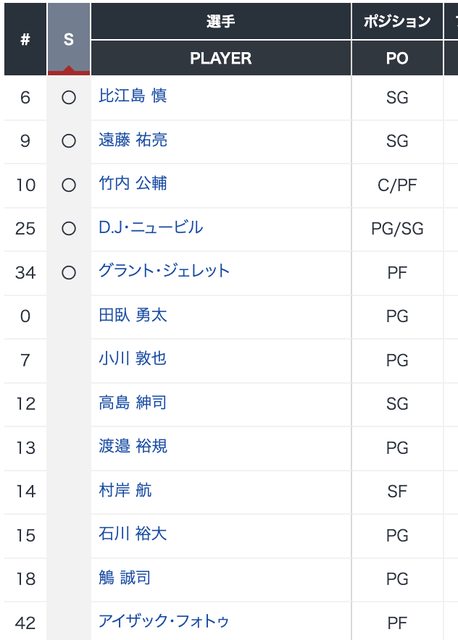The image size is (458, 640).
Task: Click the 選手 PLAYER column header
Action: coord(221,39)
